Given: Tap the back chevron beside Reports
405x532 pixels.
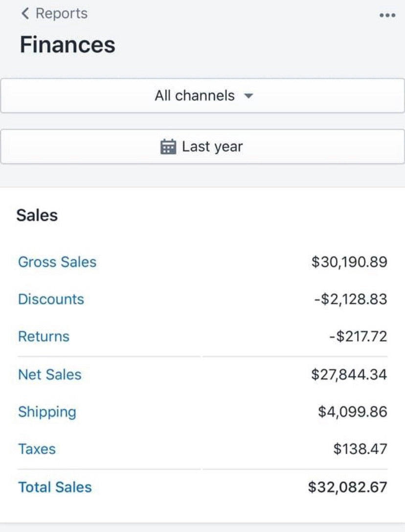Looking at the screenshot, I should point(25,14).
